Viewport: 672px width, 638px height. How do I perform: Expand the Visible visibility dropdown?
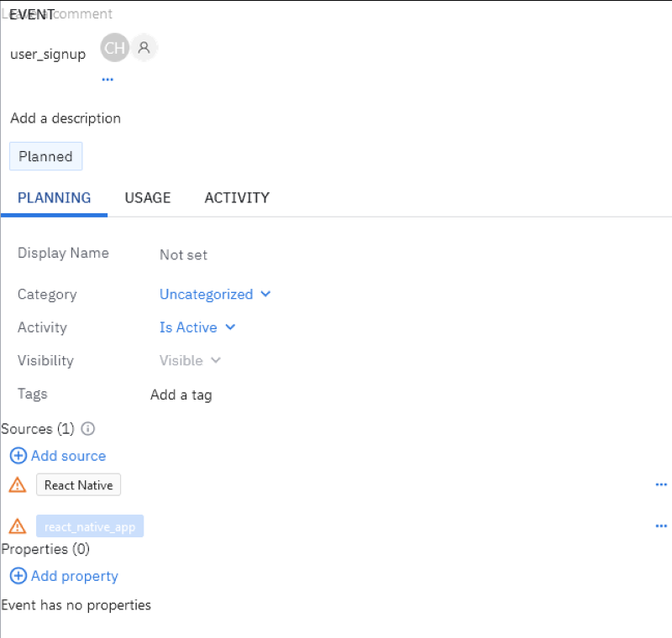click(190, 361)
